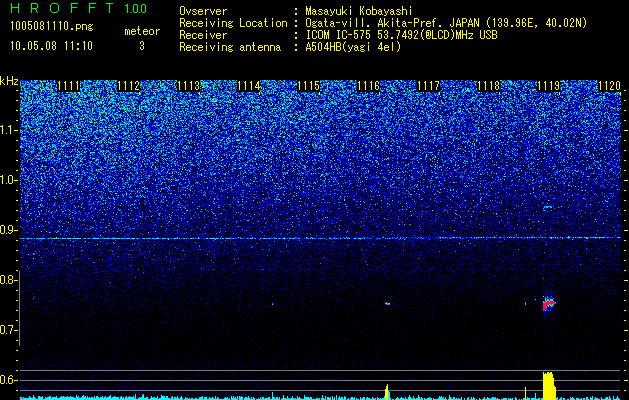
Task: Click the 'Receiver' field label
Action: click(203, 35)
